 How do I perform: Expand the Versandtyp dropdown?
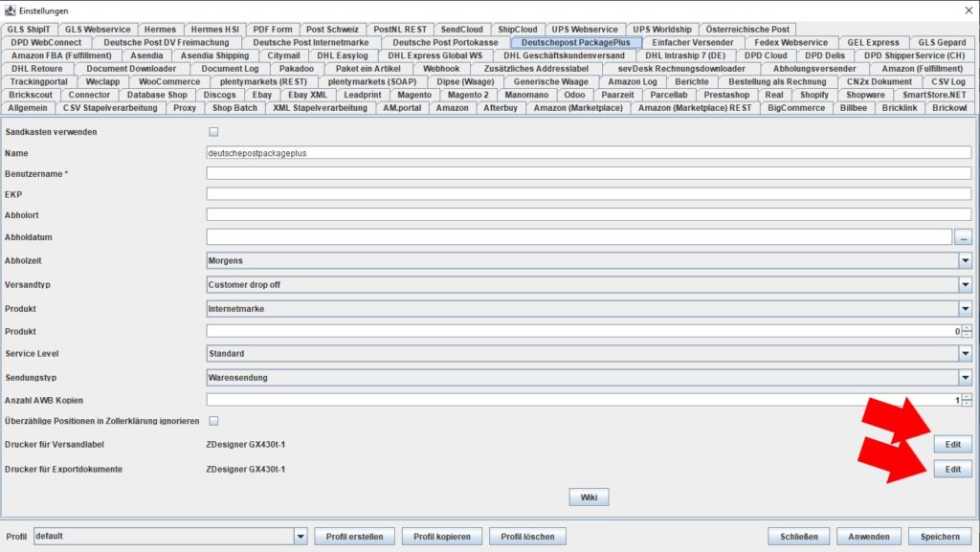(589, 285)
